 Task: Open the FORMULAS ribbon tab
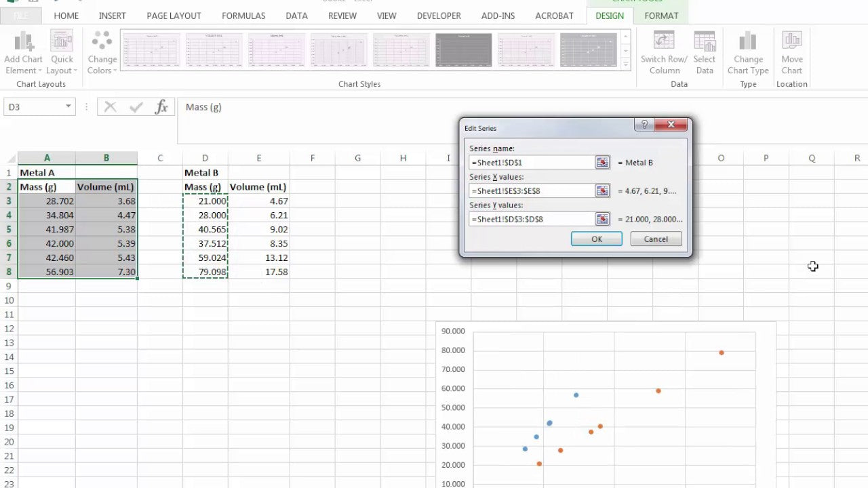point(243,15)
